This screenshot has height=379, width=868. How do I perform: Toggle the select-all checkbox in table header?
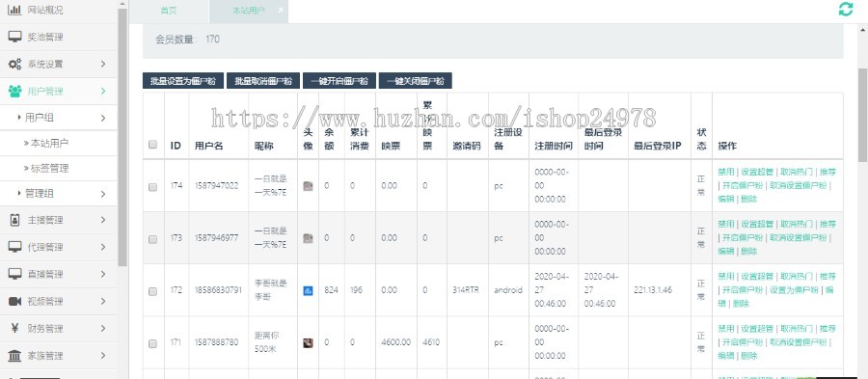[152, 145]
